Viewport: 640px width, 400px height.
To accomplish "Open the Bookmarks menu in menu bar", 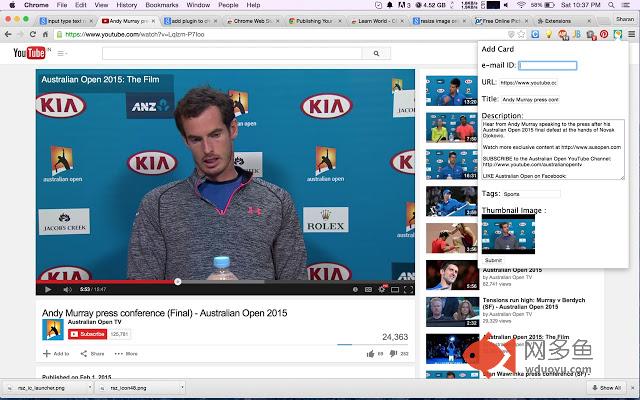I will 162,5.
